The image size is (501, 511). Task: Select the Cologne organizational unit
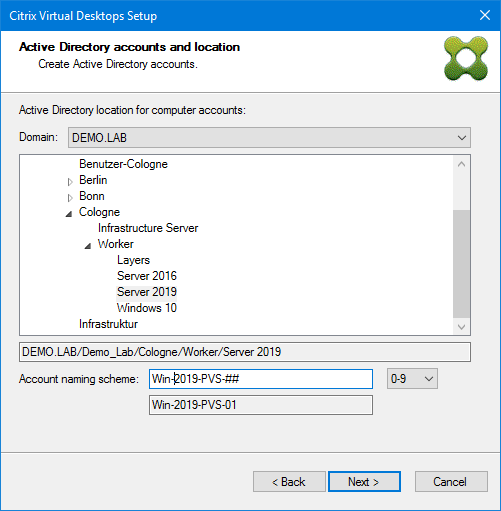pos(99,212)
